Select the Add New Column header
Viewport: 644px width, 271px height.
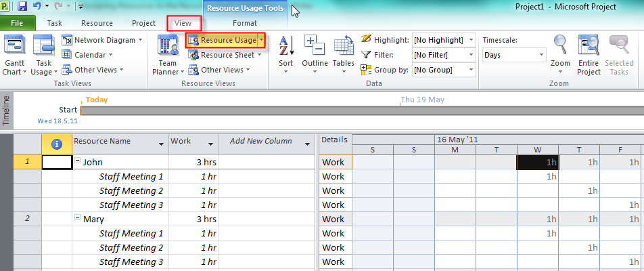click(261, 141)
